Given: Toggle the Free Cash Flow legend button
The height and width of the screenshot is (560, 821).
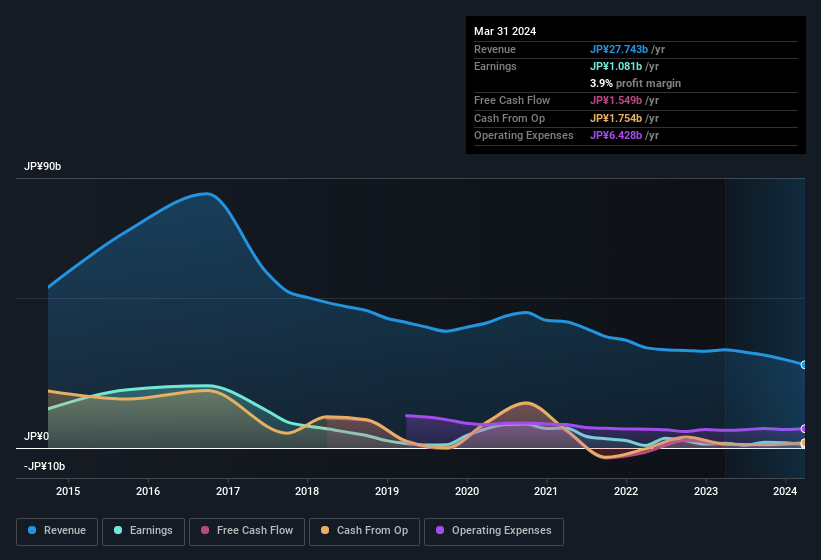Looking at the screenshot, I should (x=247, y=531).
